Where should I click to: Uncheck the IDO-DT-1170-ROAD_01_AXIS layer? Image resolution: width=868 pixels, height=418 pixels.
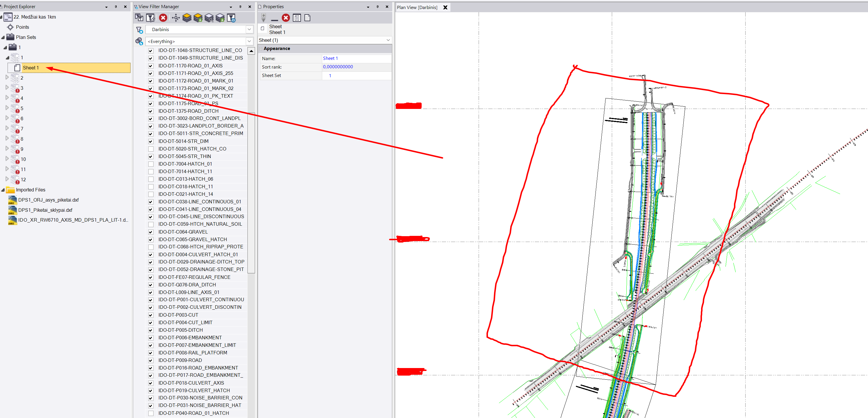click(x=151, y=66)
